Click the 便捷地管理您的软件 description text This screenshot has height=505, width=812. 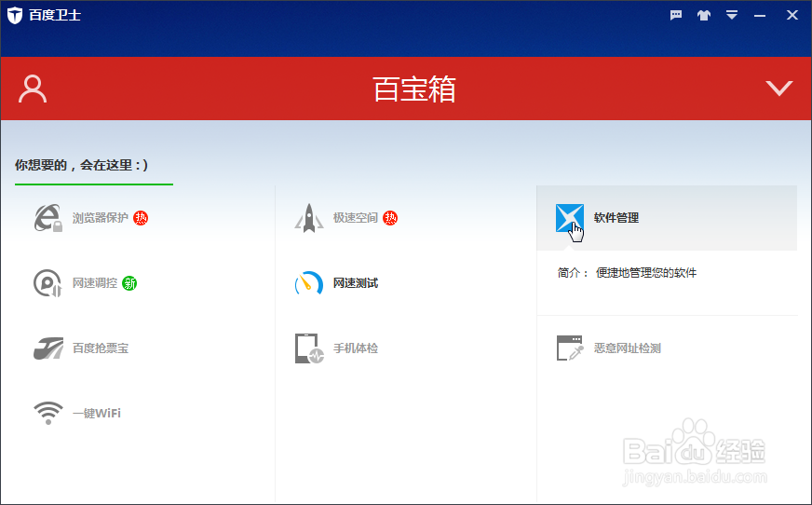[x=646, y=273]
